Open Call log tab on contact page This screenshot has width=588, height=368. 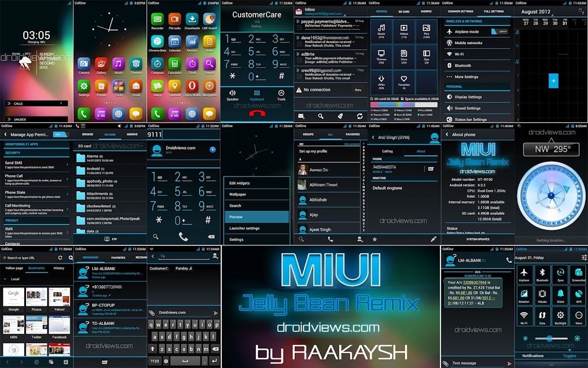pyautogui.click(x=387, y=151)
